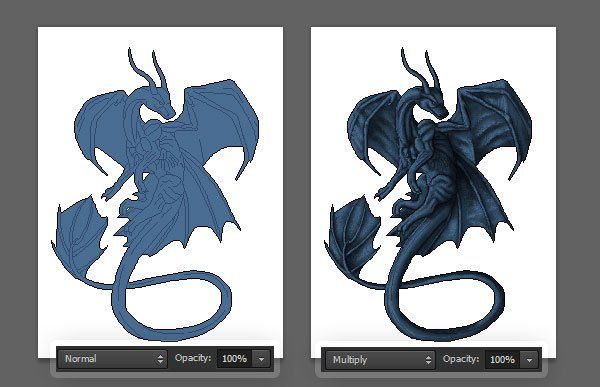Click the Opacity label in Multiply panel
600x387 pixels.
click(x=461, y=359)
